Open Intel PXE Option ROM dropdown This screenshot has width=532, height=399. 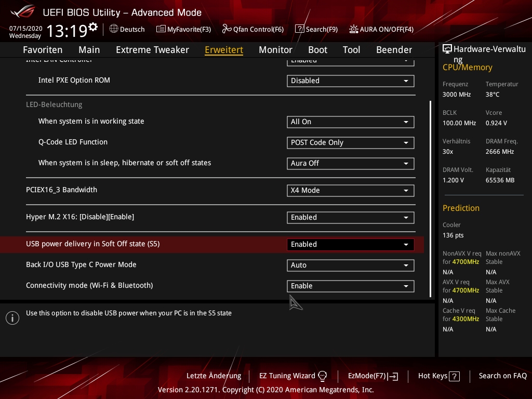point(351,81)
